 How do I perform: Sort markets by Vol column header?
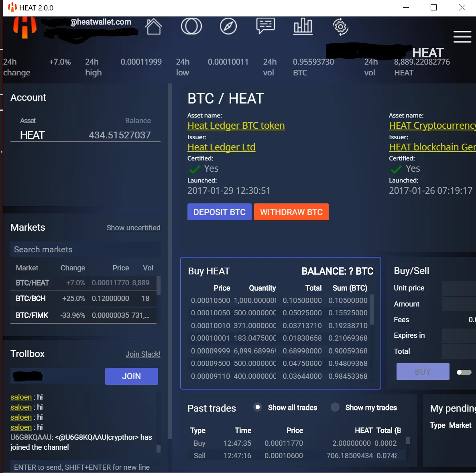pyautogui.click(x=148, y=268)
